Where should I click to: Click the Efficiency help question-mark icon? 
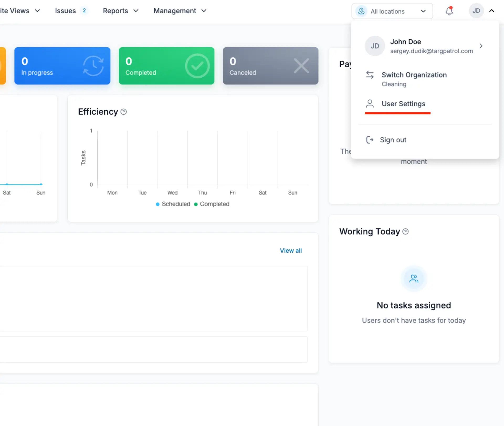click(123, 112)
